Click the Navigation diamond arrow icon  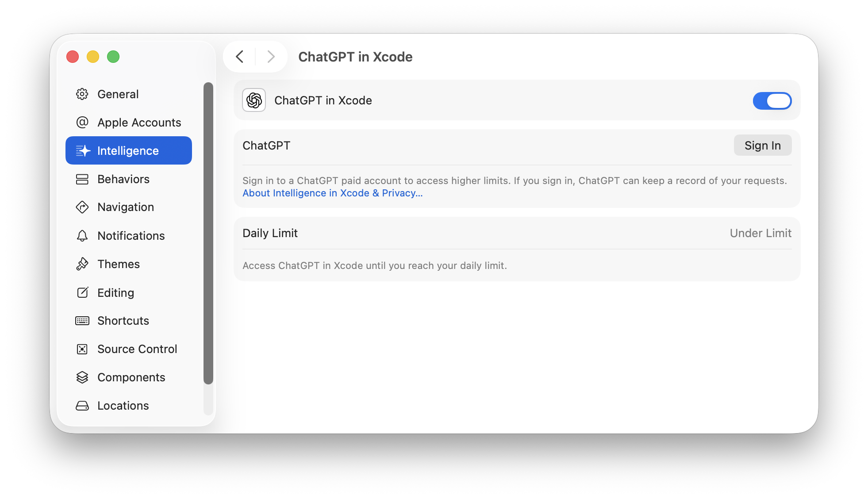82,207
